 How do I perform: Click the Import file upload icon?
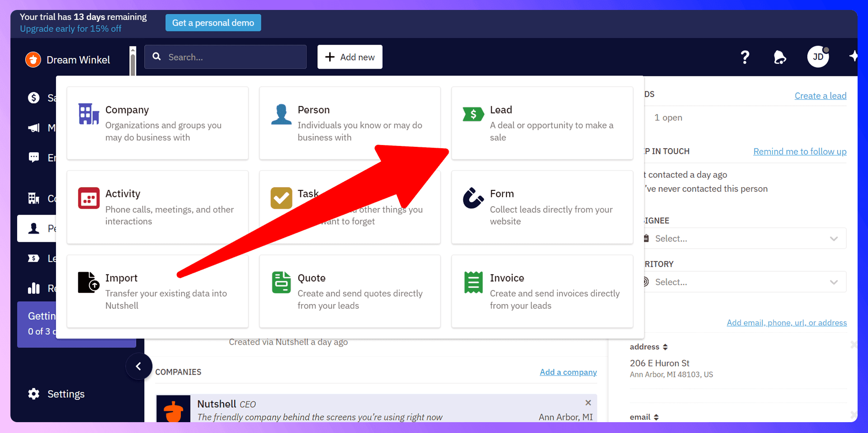coord(89,282)
